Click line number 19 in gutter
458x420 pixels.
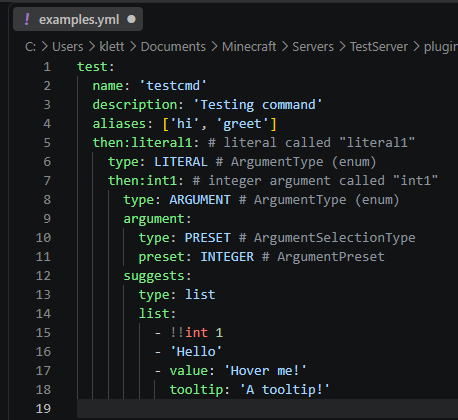coord(43,409)
